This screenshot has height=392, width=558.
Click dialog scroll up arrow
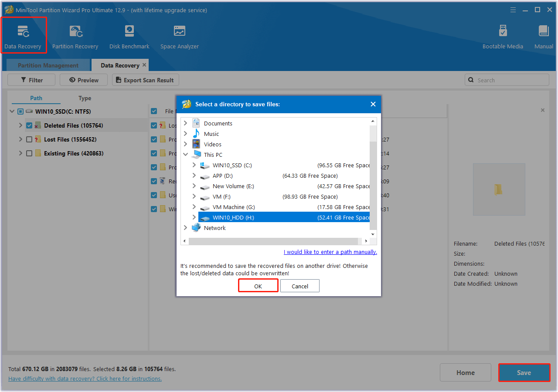tap(373, 121)
